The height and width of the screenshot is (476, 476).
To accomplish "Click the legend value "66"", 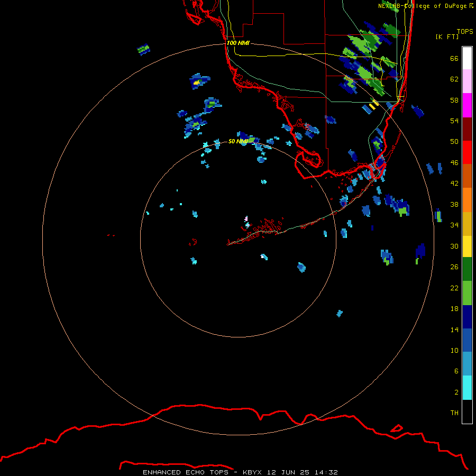I will pyautogui.click(x=454, y=58).
